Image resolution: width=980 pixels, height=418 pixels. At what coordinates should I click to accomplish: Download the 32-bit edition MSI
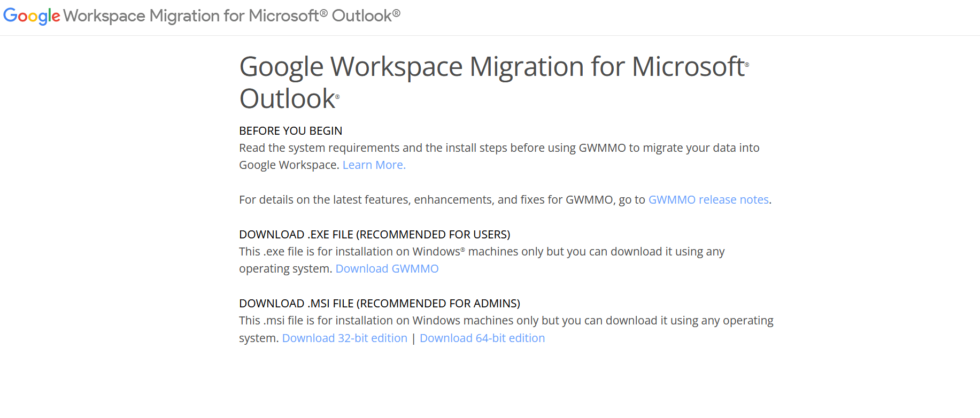pyautogui.click(x=344, y=338)
